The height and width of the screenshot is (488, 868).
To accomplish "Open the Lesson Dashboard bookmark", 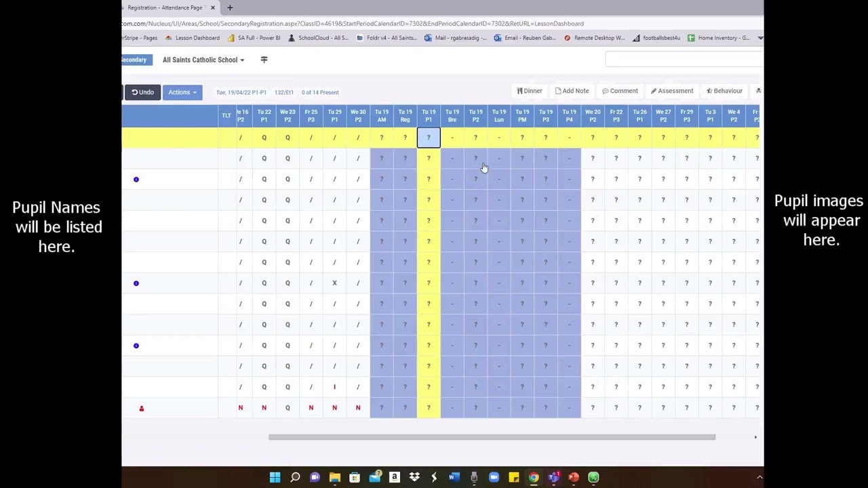I will 193,38.
